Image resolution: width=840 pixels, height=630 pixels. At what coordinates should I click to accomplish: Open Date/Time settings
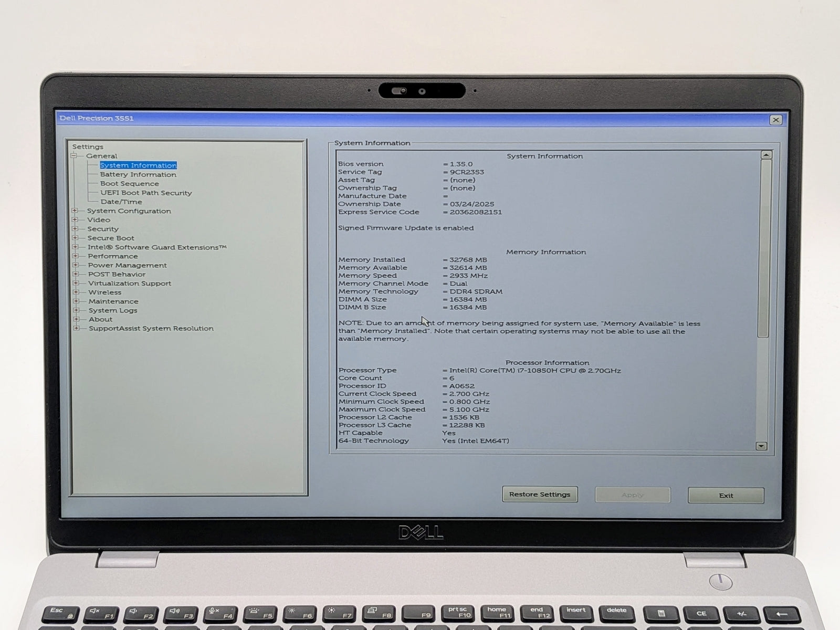[x=121, y=202]
